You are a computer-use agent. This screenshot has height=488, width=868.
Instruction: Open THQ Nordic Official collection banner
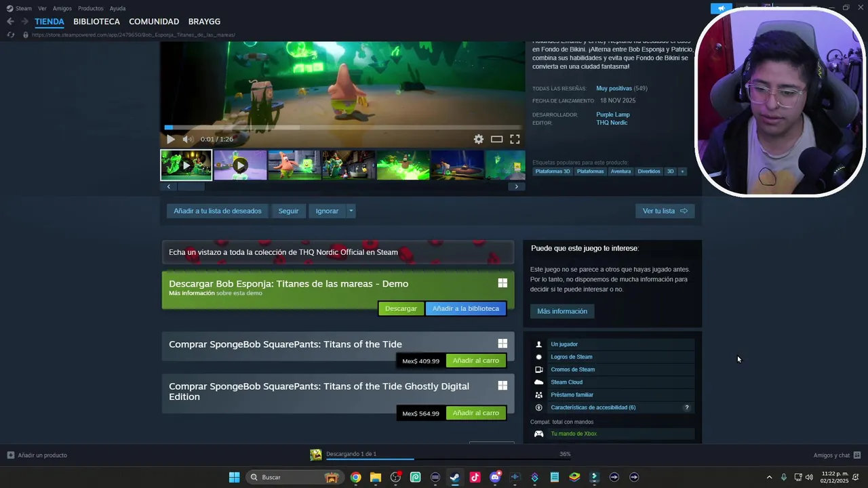pyautogui.click(x=338, y=252)
